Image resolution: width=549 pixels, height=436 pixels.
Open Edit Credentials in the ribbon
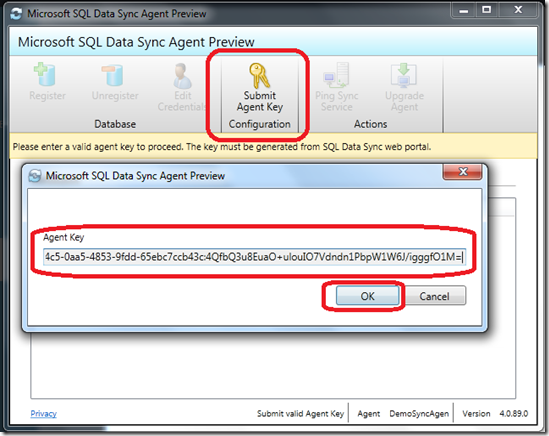(x=182, y=87)
